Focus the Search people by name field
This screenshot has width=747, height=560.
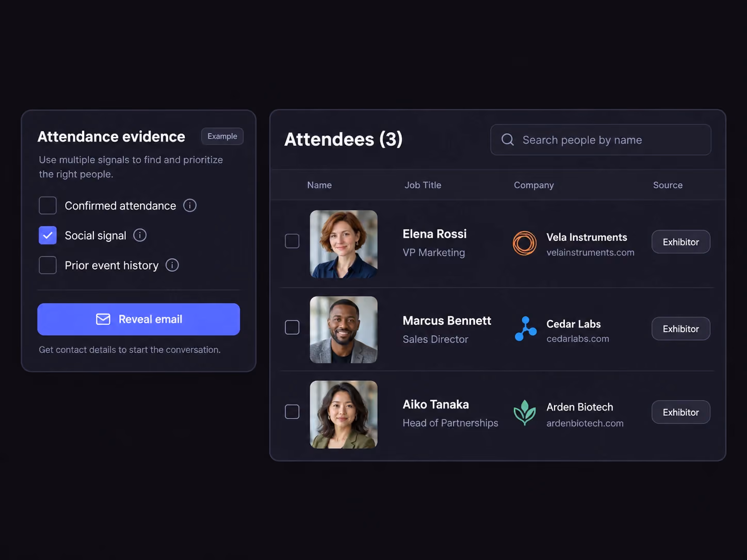point(601,140)
